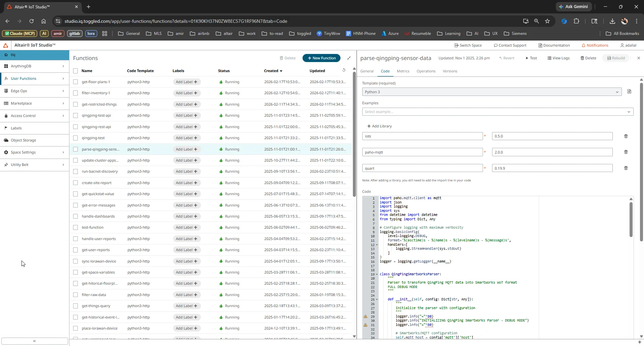Switch to the General tab
This screenshot has height=346, width=644.
[367, 71]
